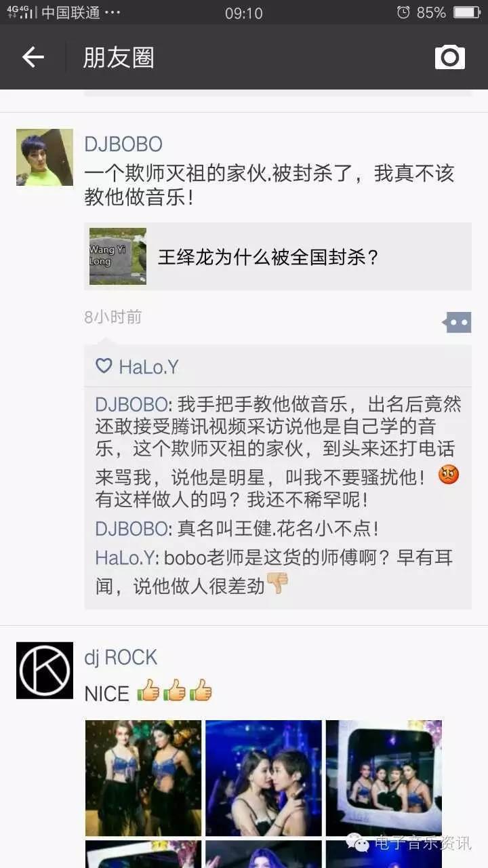Reply to DJBOBO's comment 真名叫王健

tap(237, 528)
